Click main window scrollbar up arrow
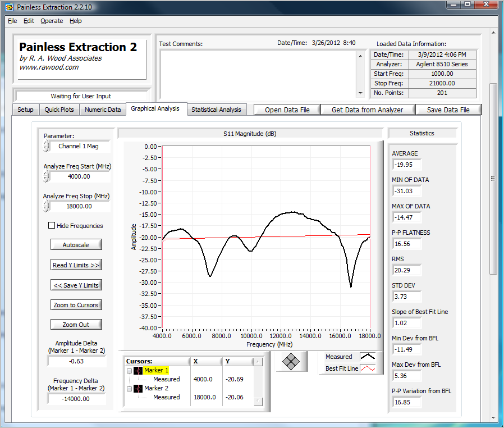The height and width of the screenshot is (428, 504). click(493, 33)
